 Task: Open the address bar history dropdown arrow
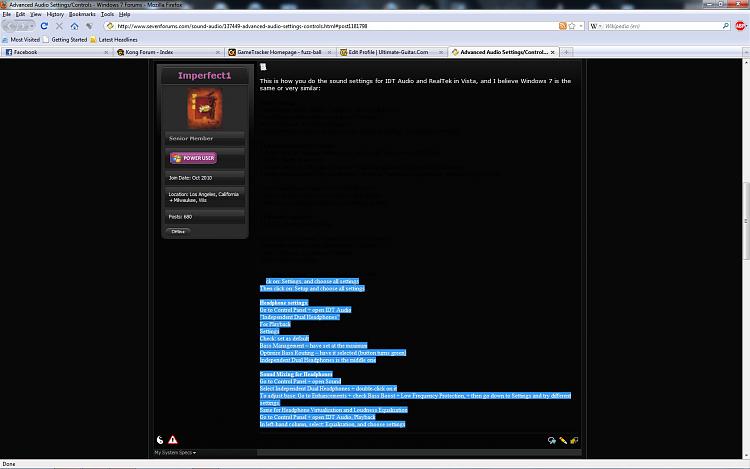tap(581, 26)
